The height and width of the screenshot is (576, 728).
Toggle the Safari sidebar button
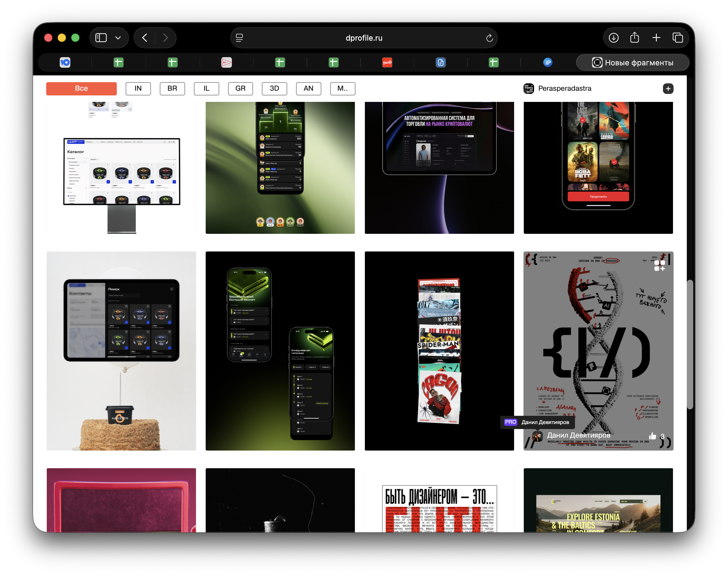click(x=101, y=38)
